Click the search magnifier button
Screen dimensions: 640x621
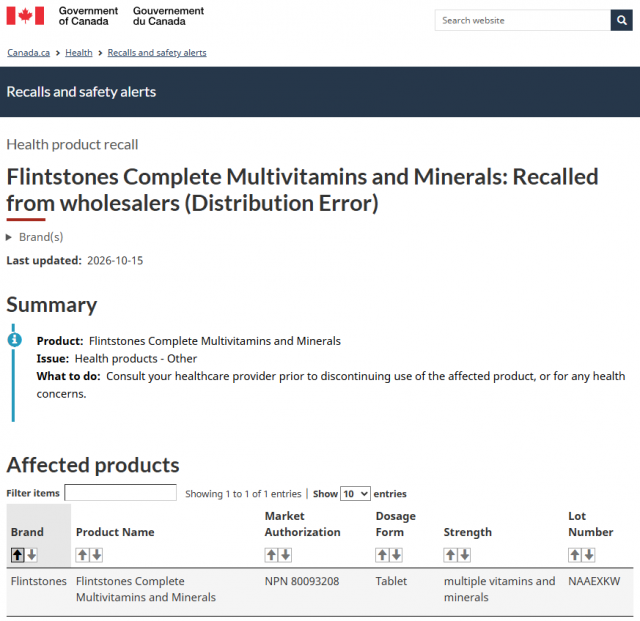[621, 20]
